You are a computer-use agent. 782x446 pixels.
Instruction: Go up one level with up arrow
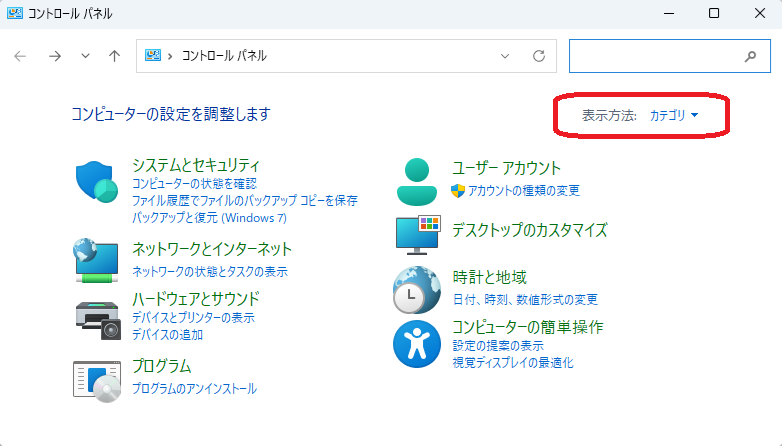tap(114, 56)
